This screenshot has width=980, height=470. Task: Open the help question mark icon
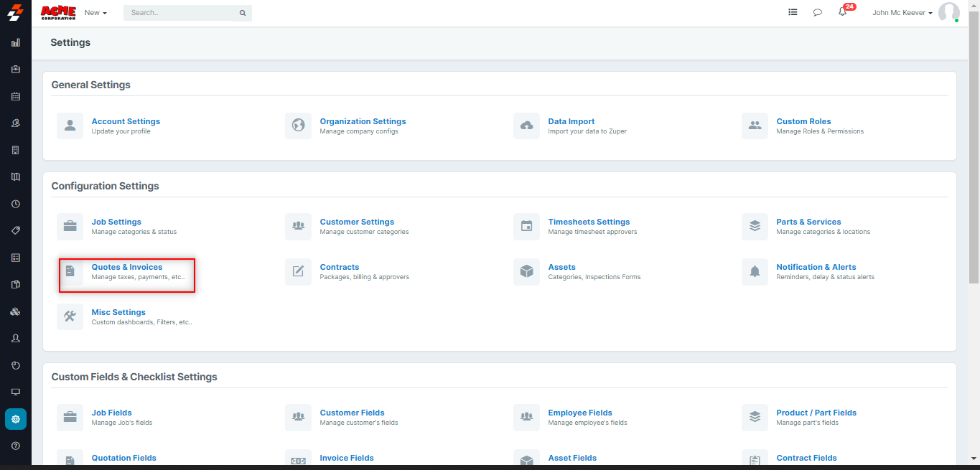(16, 446)
